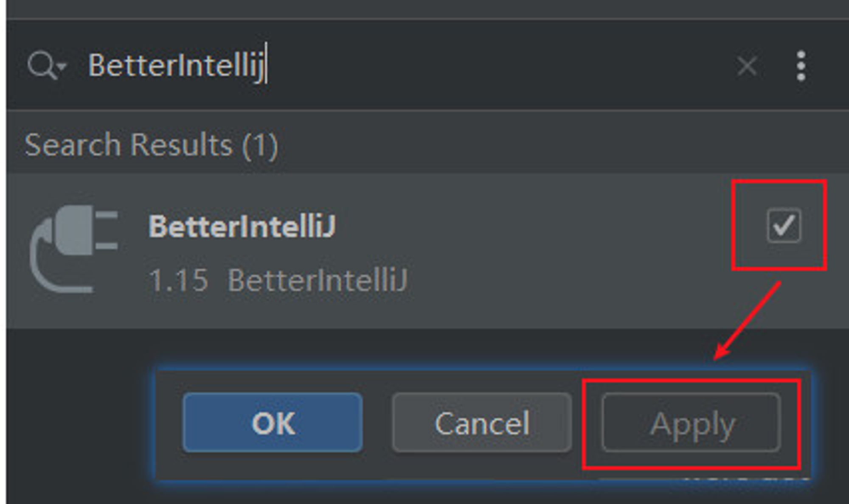This screenshot has height=504, width=849.
Task: Dismiss the dialog with Cancel
Action: point(482,423)
